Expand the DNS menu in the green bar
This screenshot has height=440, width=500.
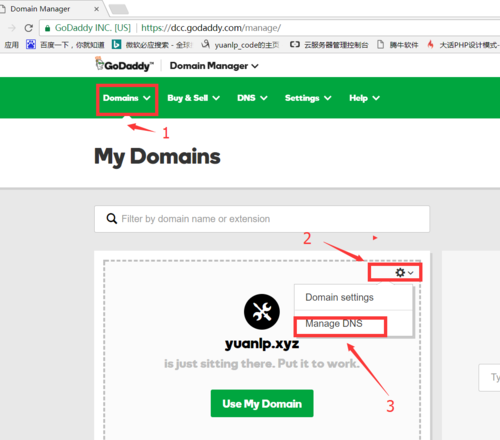tap(252, 98)
